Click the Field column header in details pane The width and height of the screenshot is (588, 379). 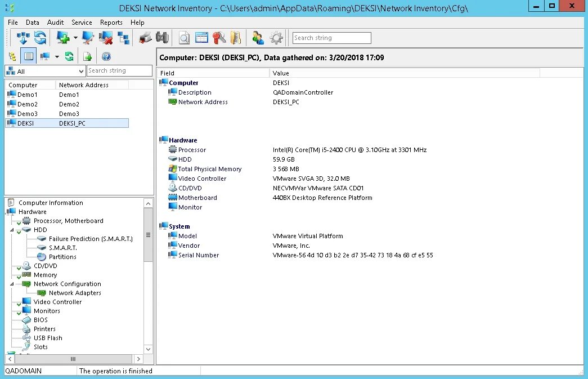click(213, 73)
